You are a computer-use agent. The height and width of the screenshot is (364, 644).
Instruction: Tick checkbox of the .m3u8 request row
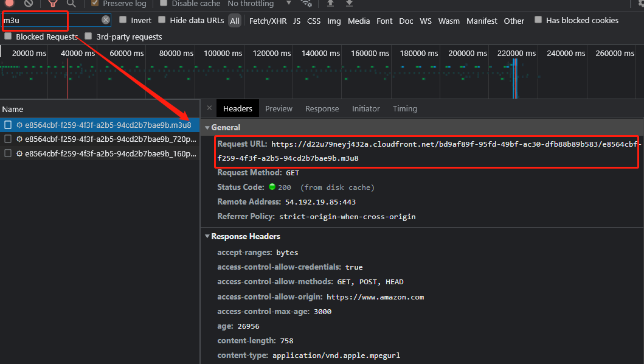[8, 125]
